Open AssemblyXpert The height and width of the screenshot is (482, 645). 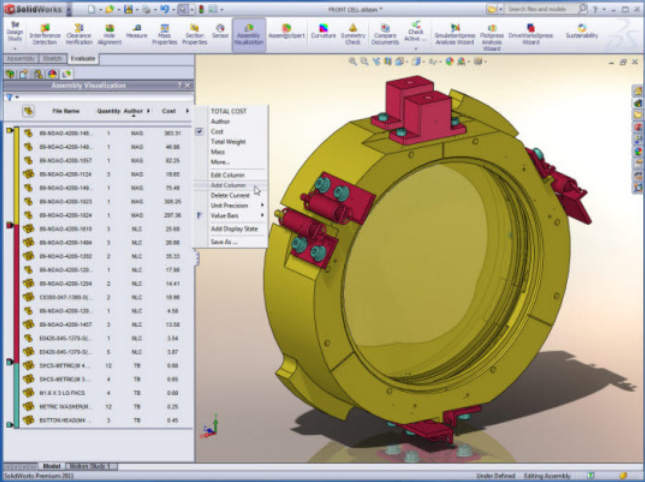pyautogui.click(x=286, y=31)
